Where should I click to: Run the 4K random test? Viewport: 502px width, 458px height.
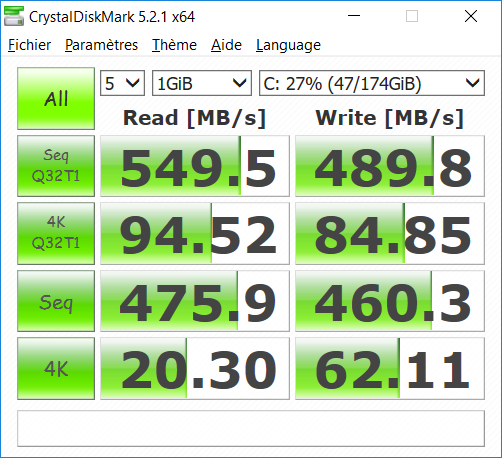coord(56,368)
